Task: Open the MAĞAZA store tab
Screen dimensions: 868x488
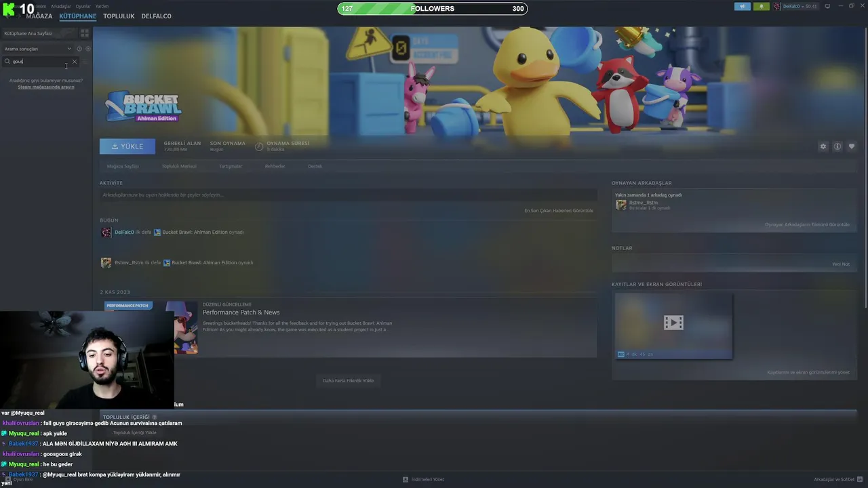Action: point(39,16)
